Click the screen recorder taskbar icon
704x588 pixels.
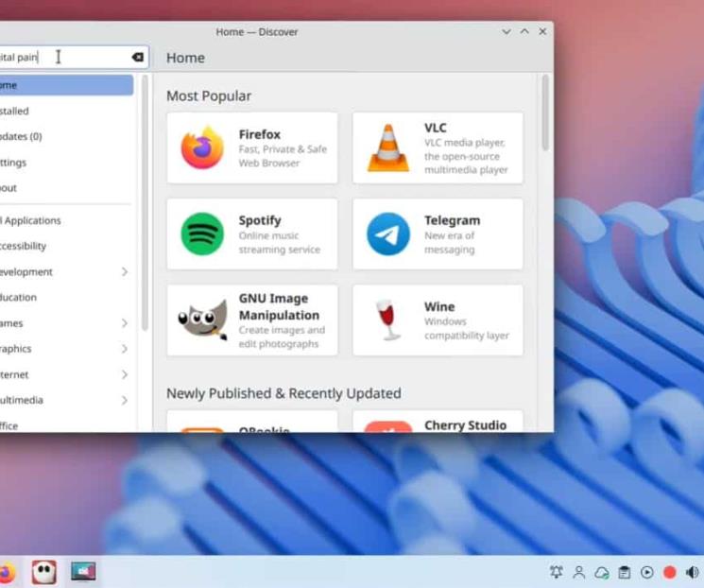pyautogui.click(x=83, y=572)
